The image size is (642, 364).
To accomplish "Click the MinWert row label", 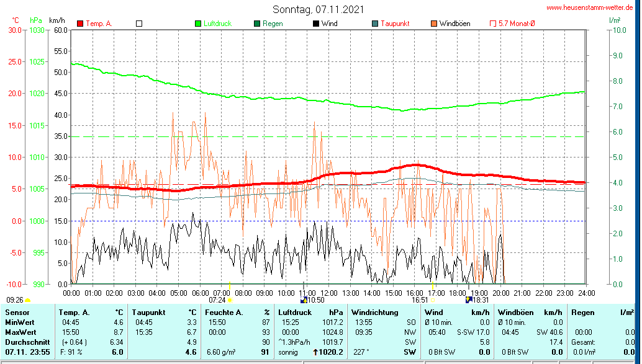I will 20,322.
